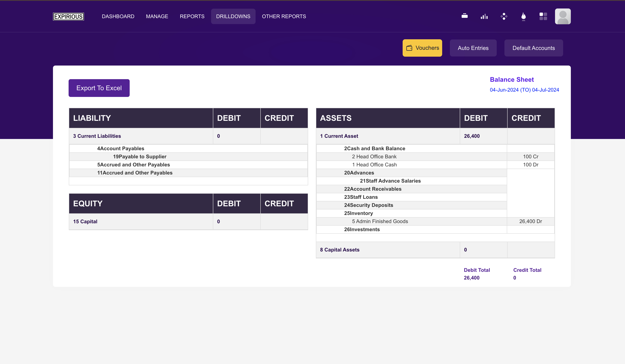Select the Drilldowns menu item
Screen dimensions: 625x364
233,16
